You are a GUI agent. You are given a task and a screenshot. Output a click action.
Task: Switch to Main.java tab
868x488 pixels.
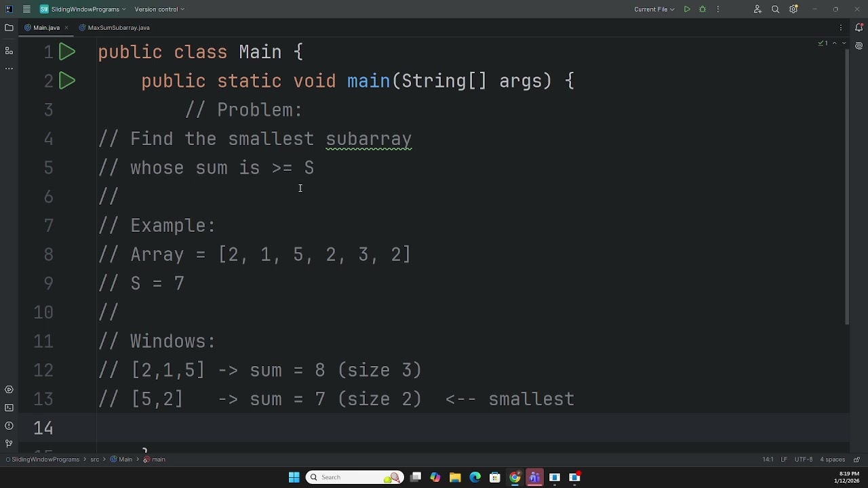[46, 28]
